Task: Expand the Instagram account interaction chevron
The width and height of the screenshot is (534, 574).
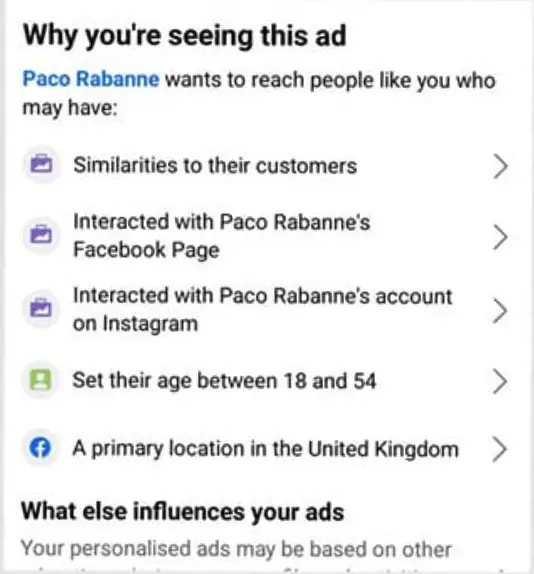Action: pos(500,311)
